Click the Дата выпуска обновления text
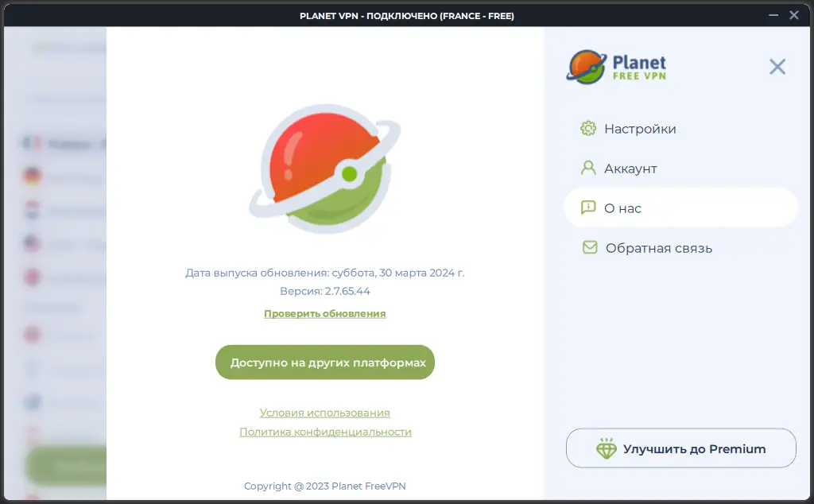This screenshot has height=504, width=814. click(325, 273)
